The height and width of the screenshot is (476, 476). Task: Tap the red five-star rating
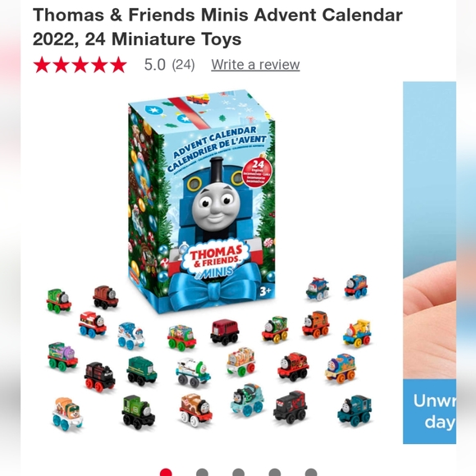pos(80,65)
